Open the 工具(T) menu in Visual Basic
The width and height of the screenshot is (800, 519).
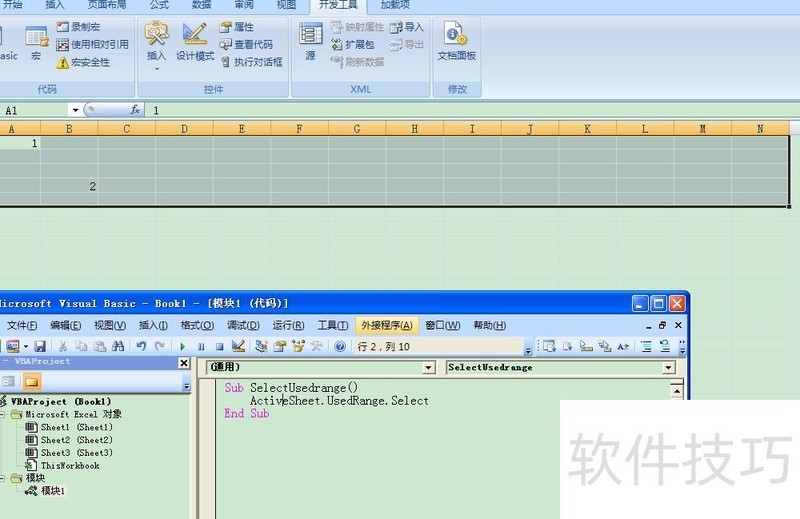(333, 326)
